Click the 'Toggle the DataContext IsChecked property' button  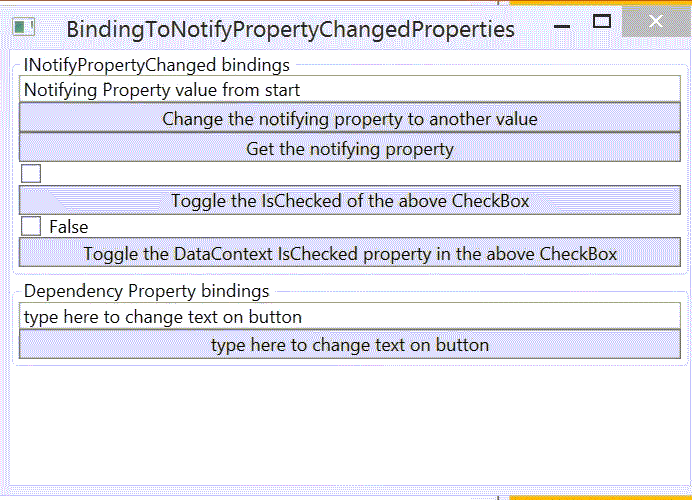click(350, 253)
